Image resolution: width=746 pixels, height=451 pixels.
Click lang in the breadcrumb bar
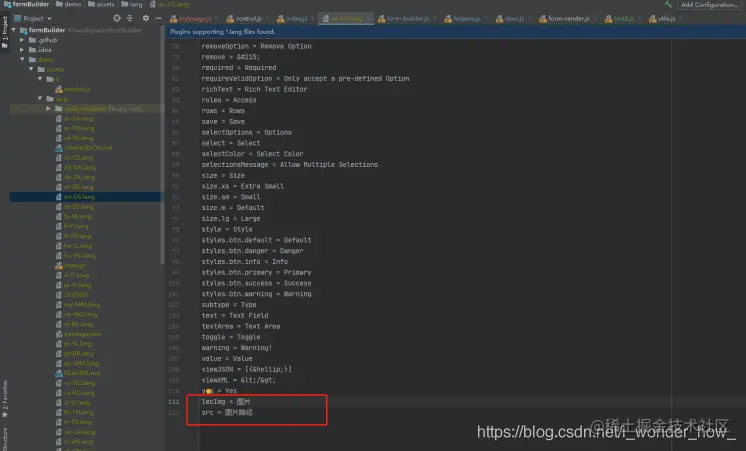[136, 4]
